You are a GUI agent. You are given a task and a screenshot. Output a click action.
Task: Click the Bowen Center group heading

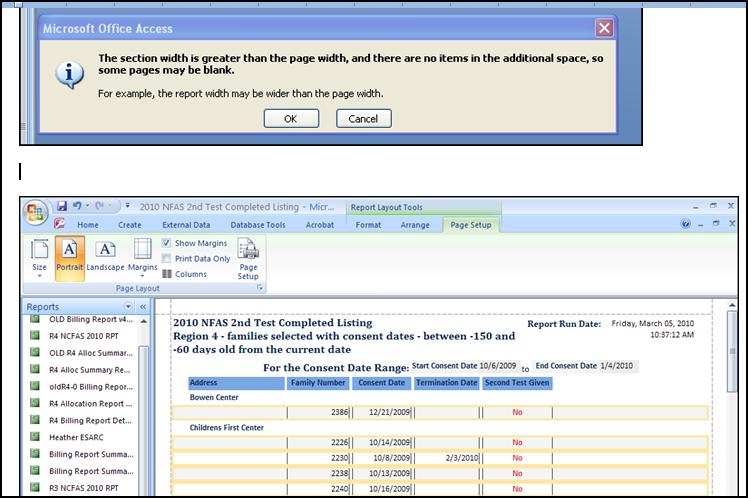coord(214,397)
